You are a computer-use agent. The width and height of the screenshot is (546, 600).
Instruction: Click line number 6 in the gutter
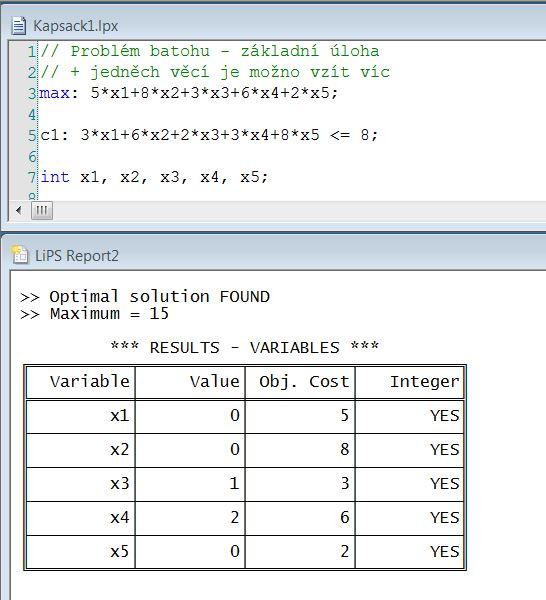[x=31, y=157]
